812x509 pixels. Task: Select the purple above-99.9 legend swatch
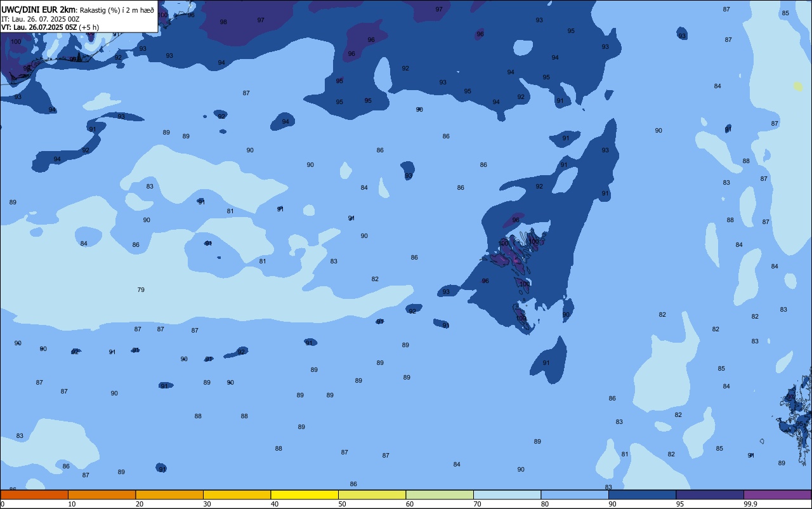pos(777,494)
